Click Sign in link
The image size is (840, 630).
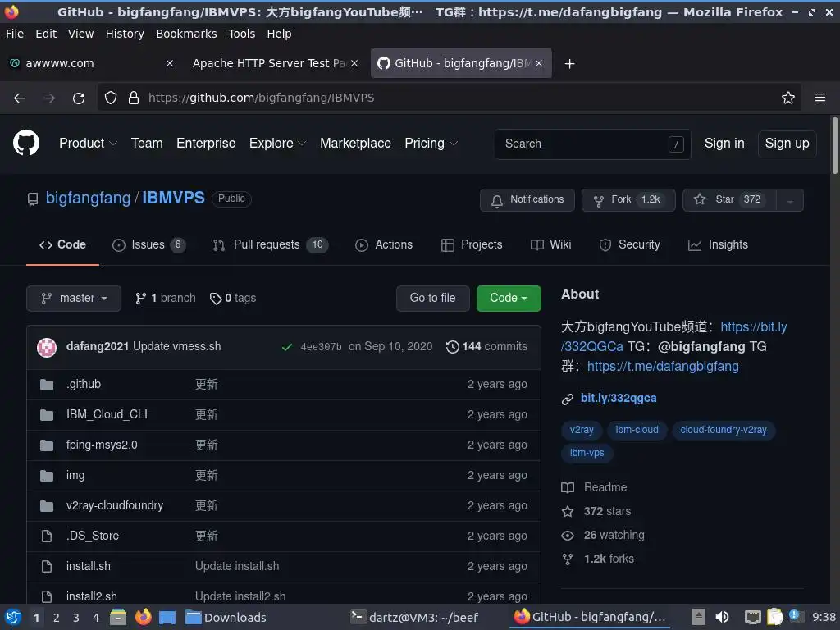(724, 143)
